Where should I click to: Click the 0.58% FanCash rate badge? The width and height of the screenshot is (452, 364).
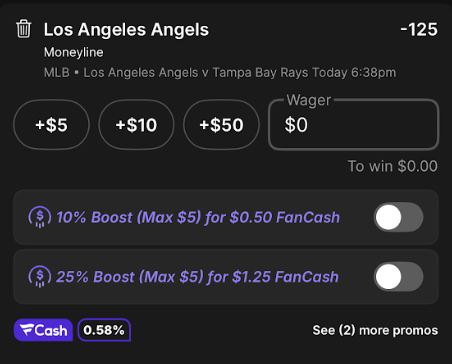104,330
